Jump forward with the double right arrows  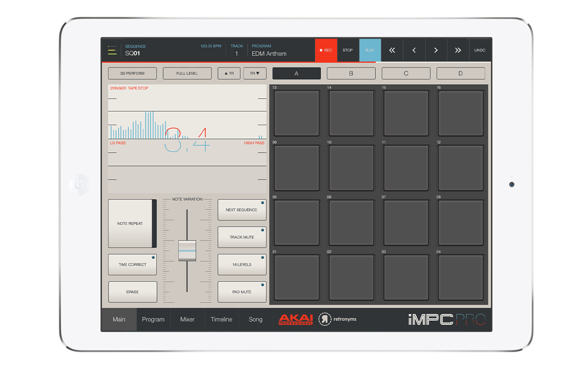[458, 50]
